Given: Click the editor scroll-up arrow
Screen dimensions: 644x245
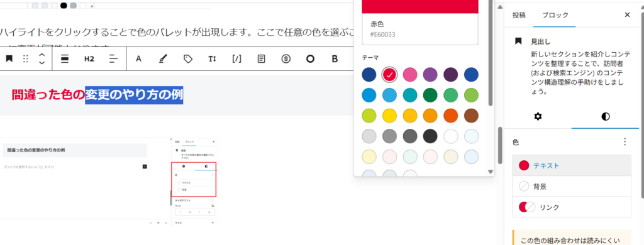Looking at the screenshot, I should [500, 8].
